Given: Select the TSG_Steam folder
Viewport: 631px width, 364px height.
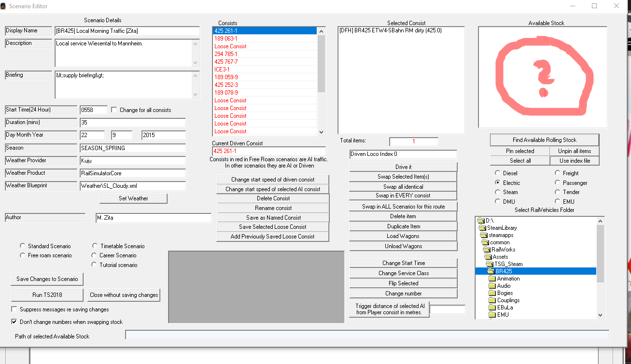Looking at the screenshot, I should [508, 264].
